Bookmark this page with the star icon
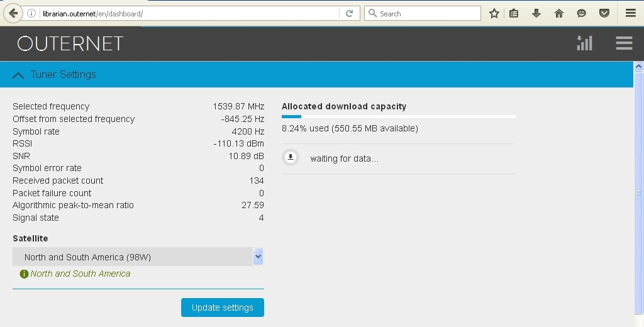The width and height of the screenshot is (644, 327). (494, 13)
